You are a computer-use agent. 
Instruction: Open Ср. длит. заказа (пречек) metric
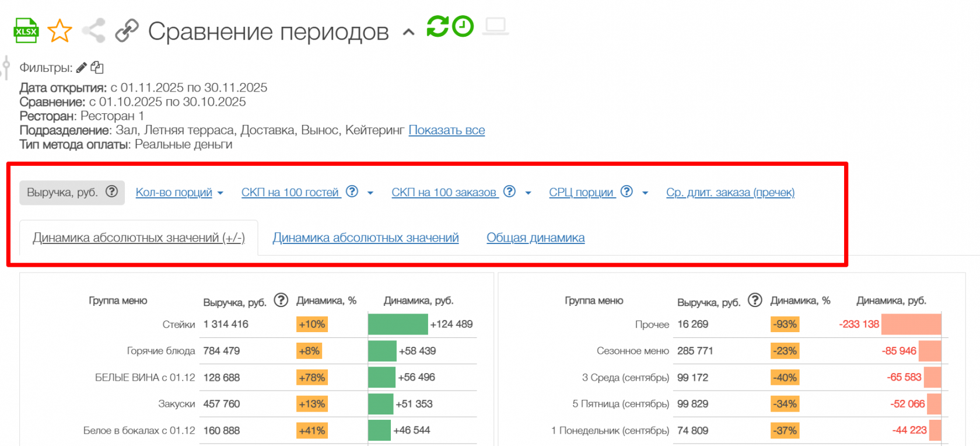coord(730,193)
